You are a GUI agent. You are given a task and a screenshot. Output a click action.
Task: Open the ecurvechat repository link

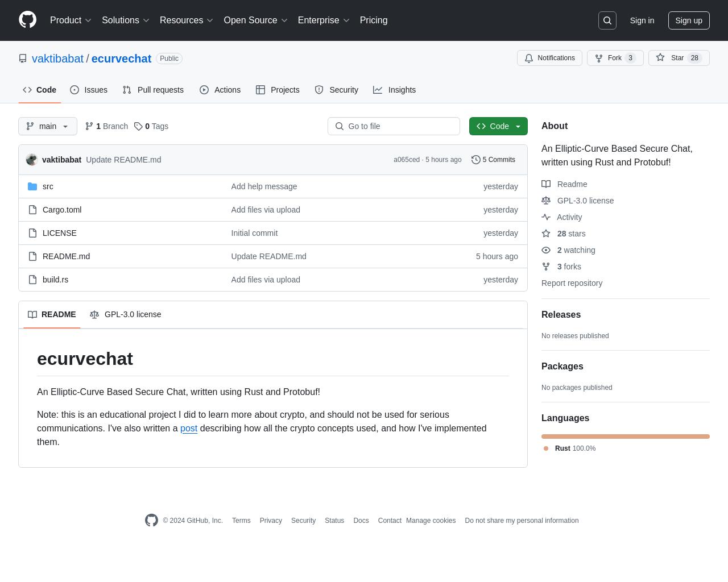click(x=121, y=59)
